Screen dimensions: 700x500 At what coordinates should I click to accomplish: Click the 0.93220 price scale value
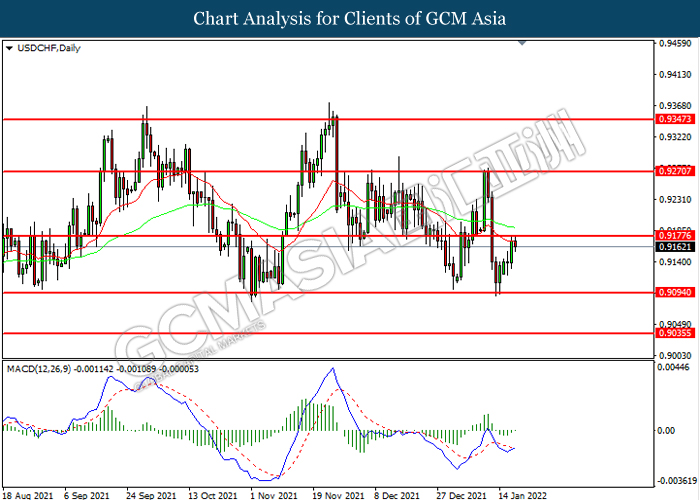(676, 137)
